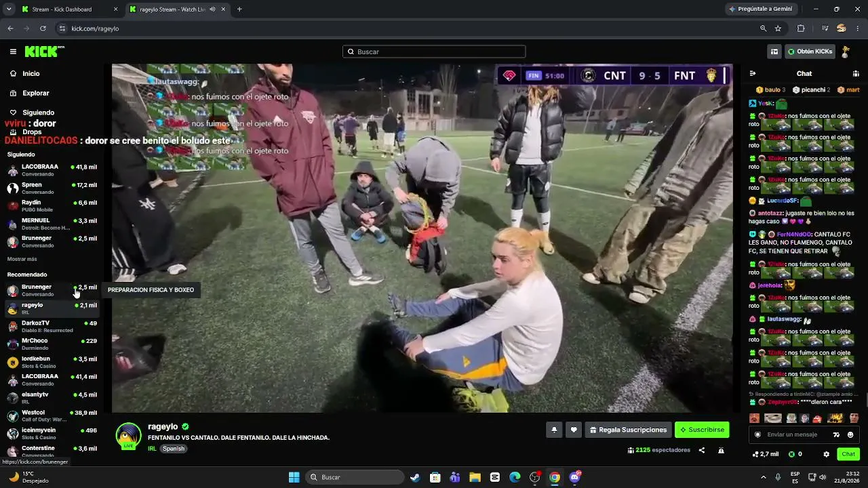Viewport: 868px width, 488px height.
Task: Reload the page in Chrome
Action: (43, 28)
